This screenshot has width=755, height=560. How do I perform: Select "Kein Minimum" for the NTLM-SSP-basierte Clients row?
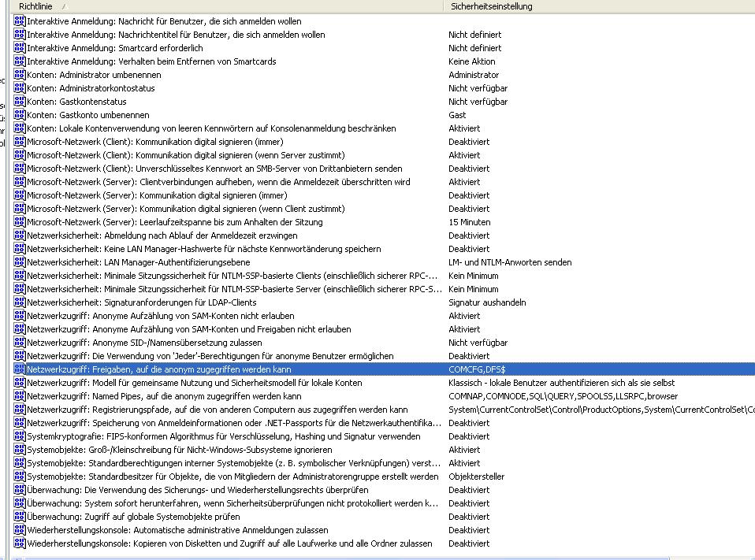coord(474,276)
